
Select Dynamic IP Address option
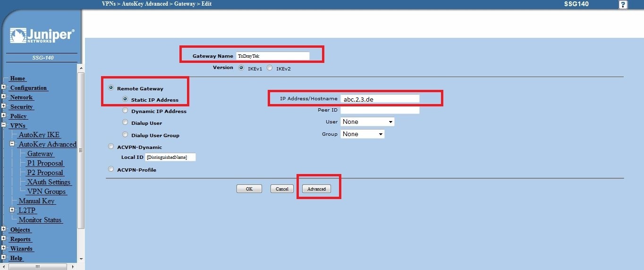pyautogui.click(x=125, y=111)
